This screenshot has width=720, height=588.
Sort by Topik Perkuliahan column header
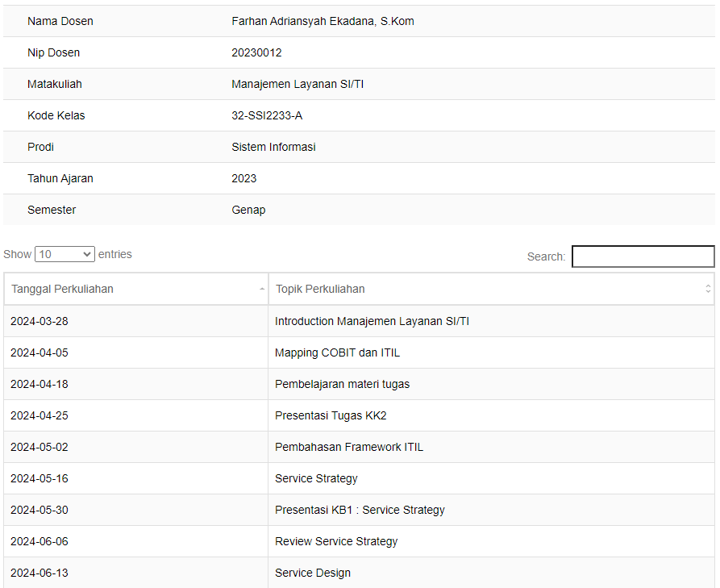491,289
